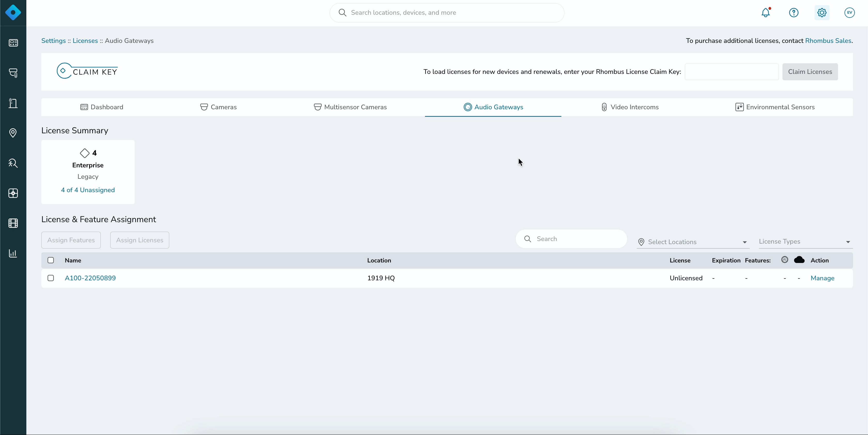Expand the License Types dropdown
868x435 pixels.
point(806,242)
